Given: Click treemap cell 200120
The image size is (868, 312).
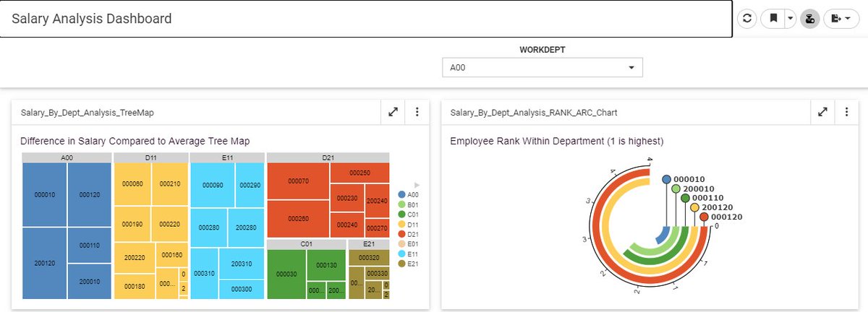Looking at the screenshot, I should pos(45,263).
